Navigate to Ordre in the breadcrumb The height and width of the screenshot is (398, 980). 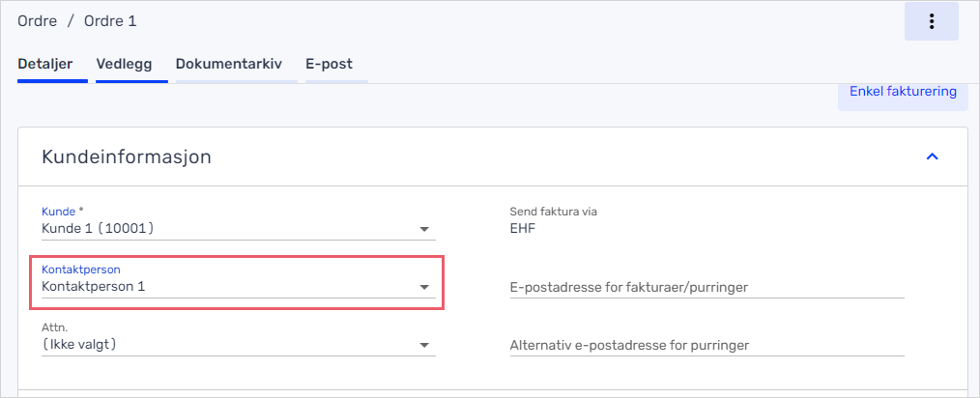[38, 21]
